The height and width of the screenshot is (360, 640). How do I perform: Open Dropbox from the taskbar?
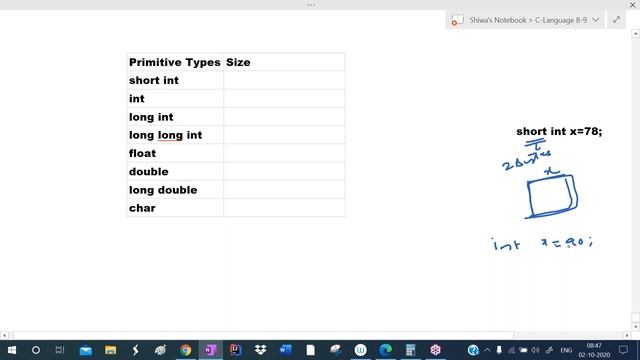click(260, 350)
